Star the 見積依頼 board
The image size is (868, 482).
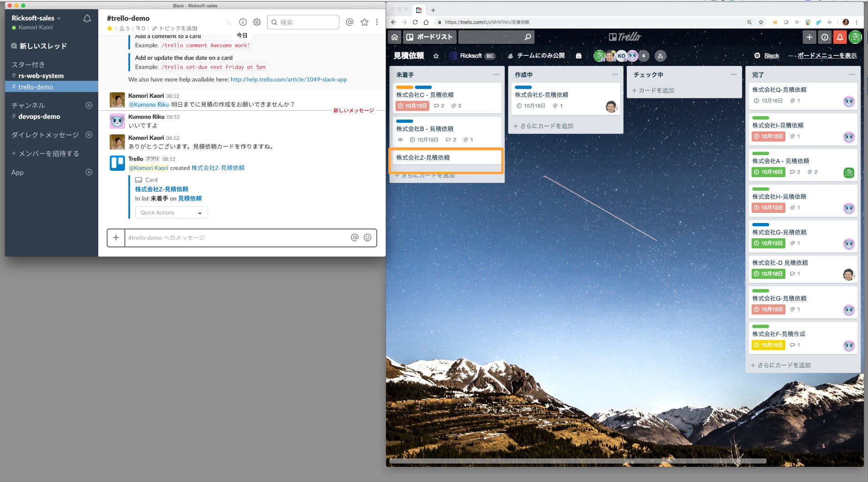(436, 56)
